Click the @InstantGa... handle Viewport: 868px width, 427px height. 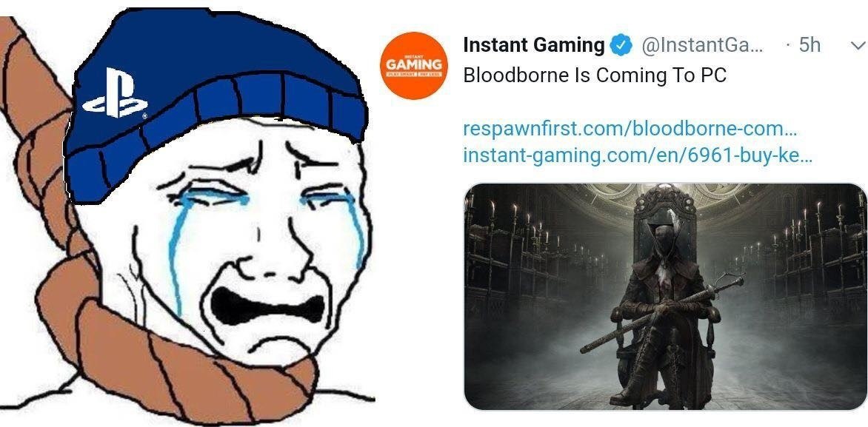(702, 45)
